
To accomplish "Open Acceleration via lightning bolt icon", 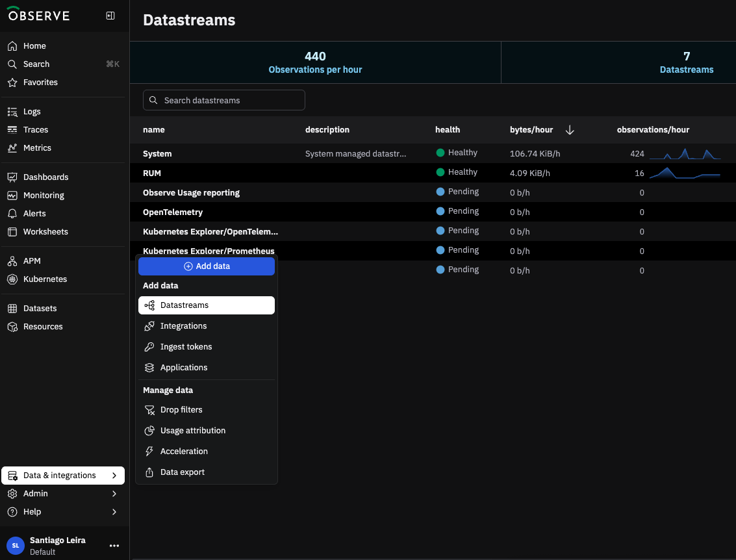I will click(x=149, y=452).
